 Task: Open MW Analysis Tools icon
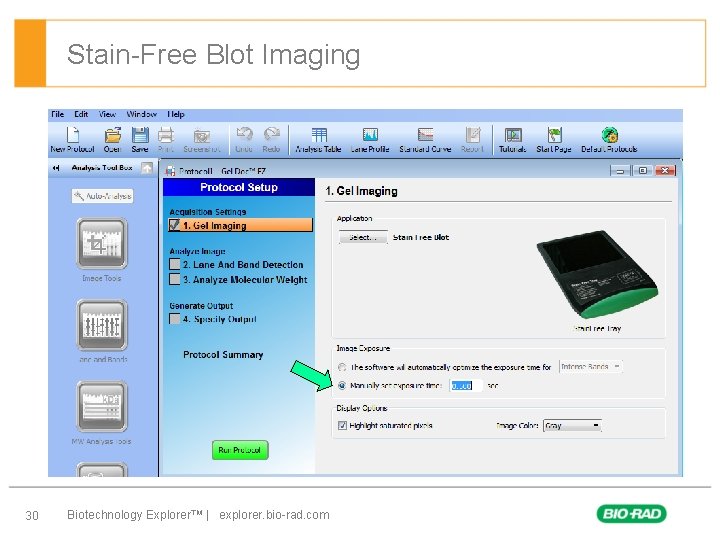point(102,406)
